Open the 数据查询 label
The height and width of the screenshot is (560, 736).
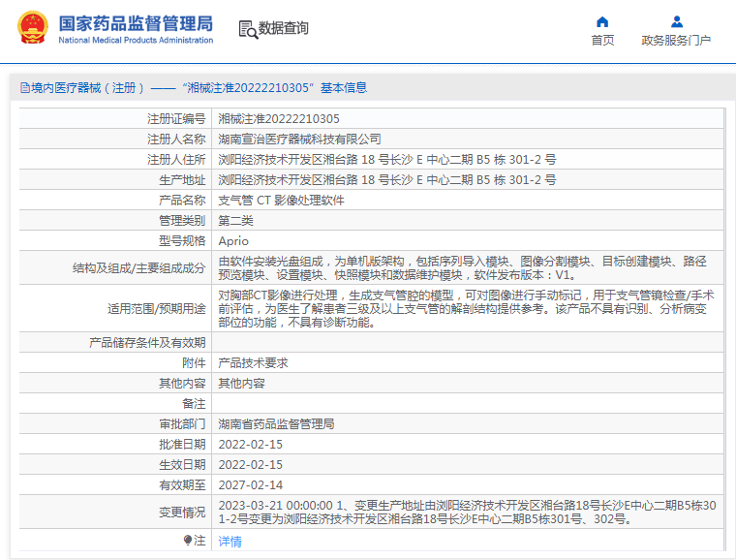click(x=284, y=28)
